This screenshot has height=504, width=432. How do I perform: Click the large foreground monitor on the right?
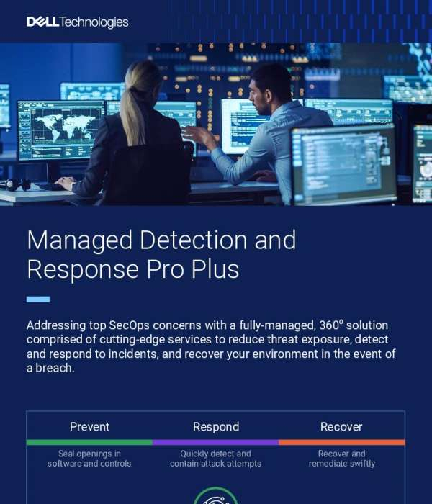tap(343, 164)
